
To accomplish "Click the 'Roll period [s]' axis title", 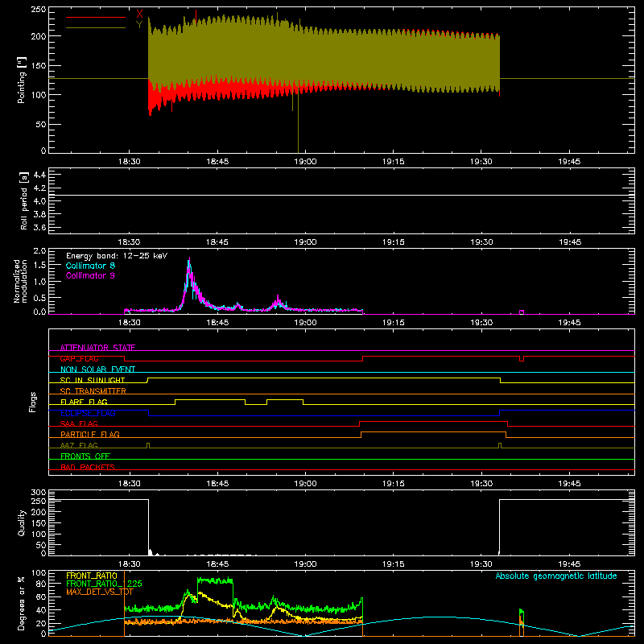I will coord(23,200).
